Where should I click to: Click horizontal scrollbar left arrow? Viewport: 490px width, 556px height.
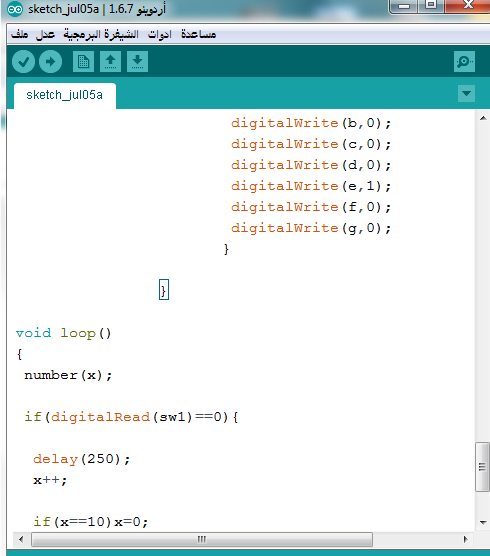click(x=21, y=539)
